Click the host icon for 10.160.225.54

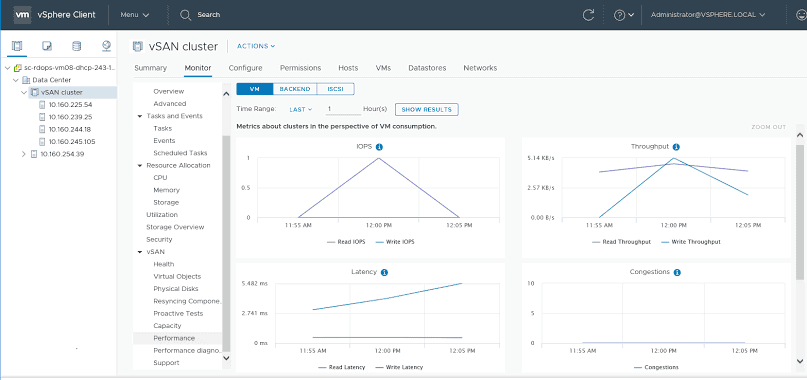(42, 105)
